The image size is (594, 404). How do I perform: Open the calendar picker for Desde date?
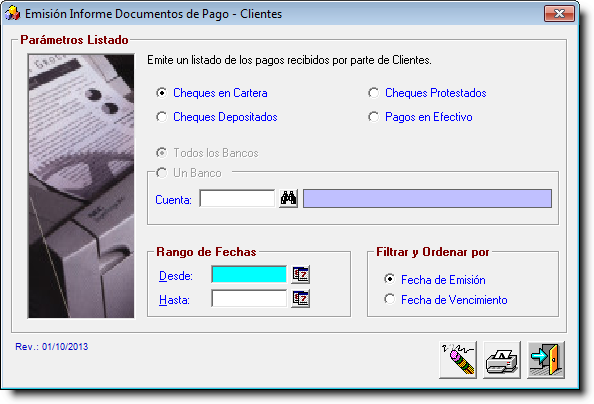coord(301,275)
